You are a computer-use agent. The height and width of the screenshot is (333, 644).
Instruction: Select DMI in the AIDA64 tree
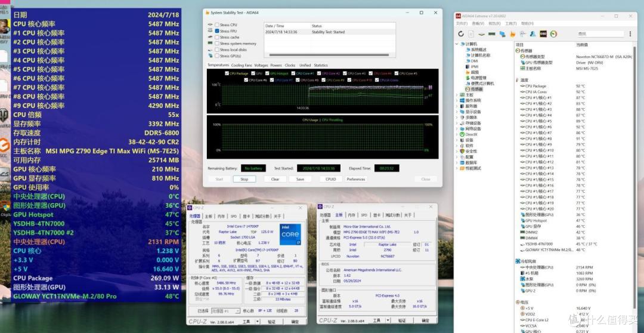[475, 61]
